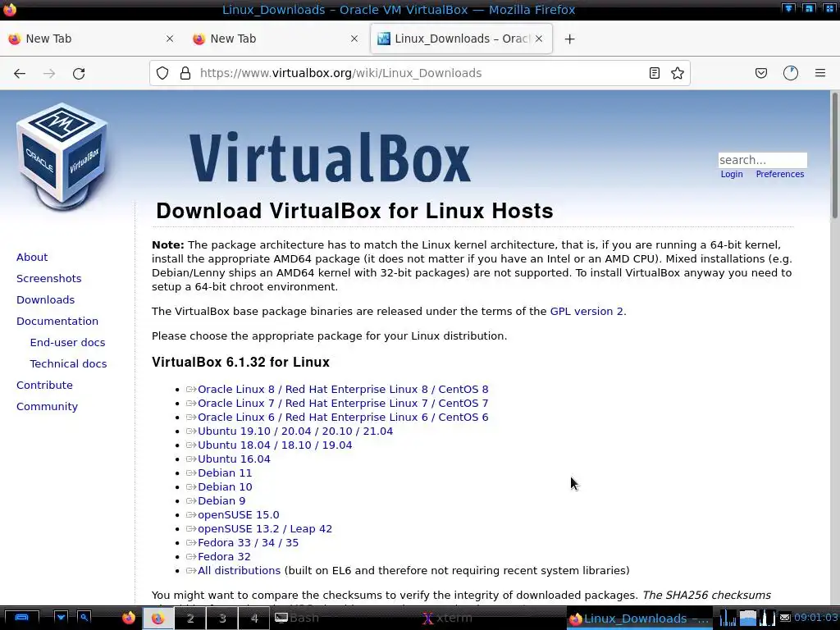This screenshot has height=630, width=840.
Task: Click the Firefox icon in title bar
Action: [x=10, y=9]
